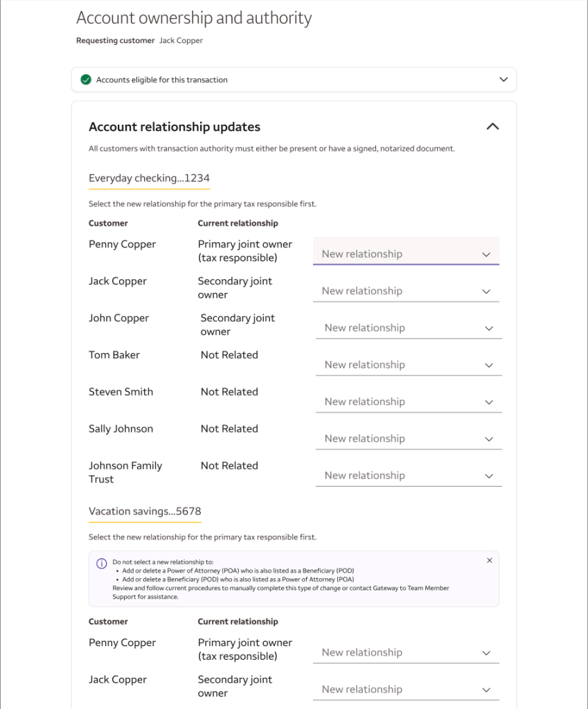Open New relationship dropdown for Penny Copper checking
The width and height of the screenshot is (588, 709).
pos(406,254)
